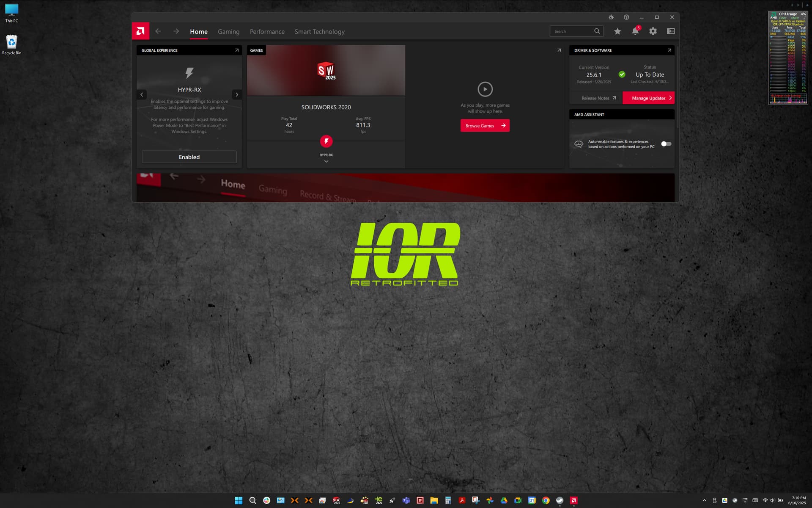
Task: Open the taskbar clock and date
Action: click(797, 500)
